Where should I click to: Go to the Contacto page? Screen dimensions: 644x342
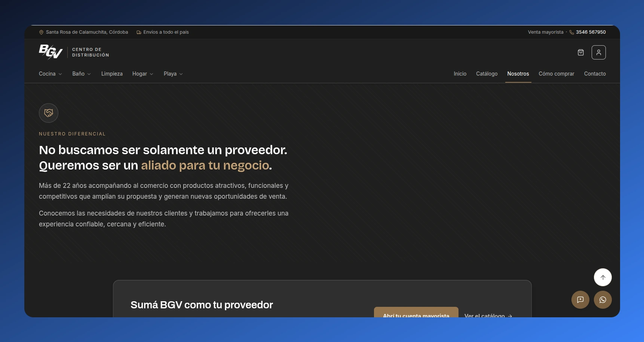[x=595, y=74]
